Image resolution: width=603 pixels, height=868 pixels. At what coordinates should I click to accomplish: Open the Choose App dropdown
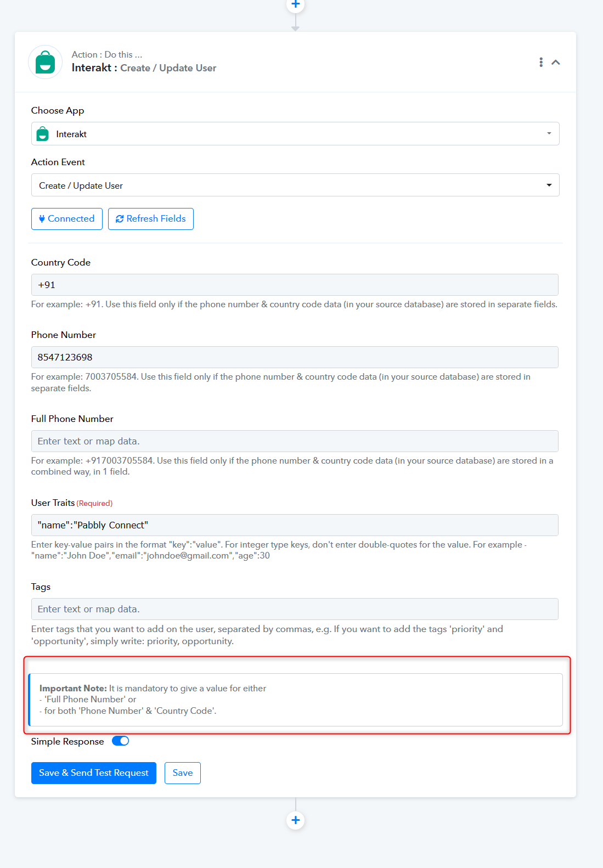295,134
